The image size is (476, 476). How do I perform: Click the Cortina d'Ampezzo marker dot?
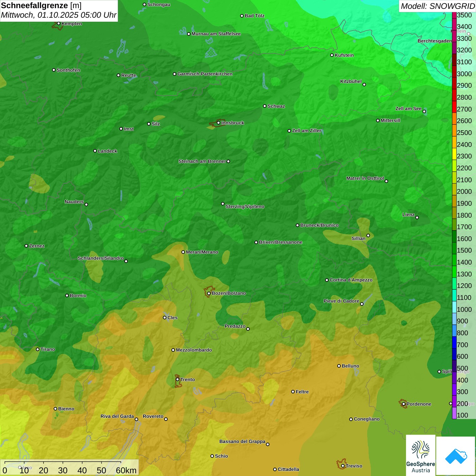(327, 280)
